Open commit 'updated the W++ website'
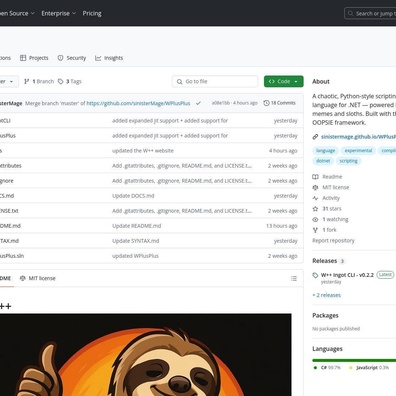The image size is (396, 396). pos(143,151)
